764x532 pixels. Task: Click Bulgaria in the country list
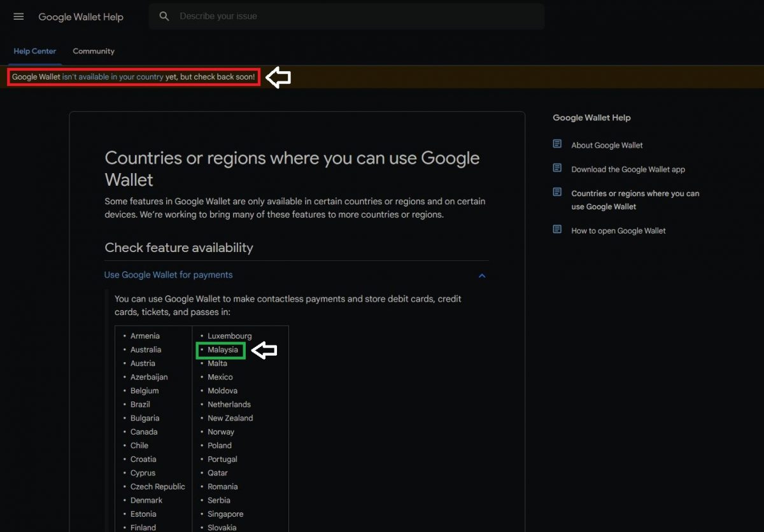click(145, 418)
